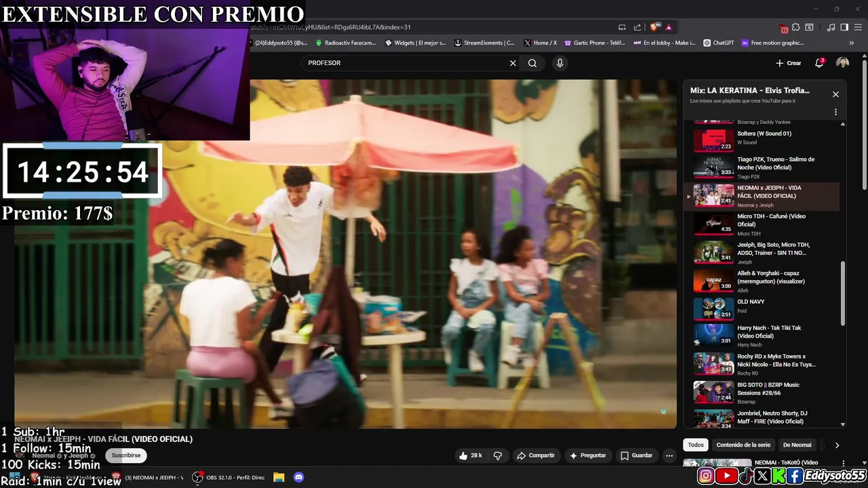Toggle the browser sidebar panel icon
This screenshot has width=868, height=488.
(x=844, y=27)
